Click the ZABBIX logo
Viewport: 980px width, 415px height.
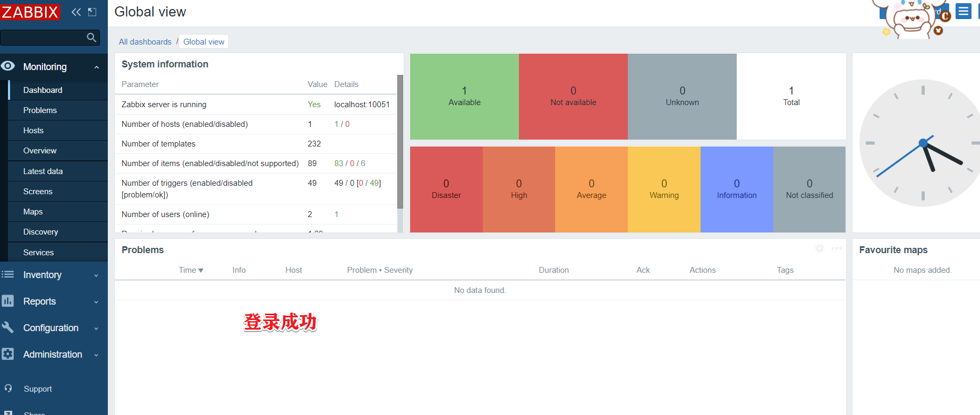30,12
